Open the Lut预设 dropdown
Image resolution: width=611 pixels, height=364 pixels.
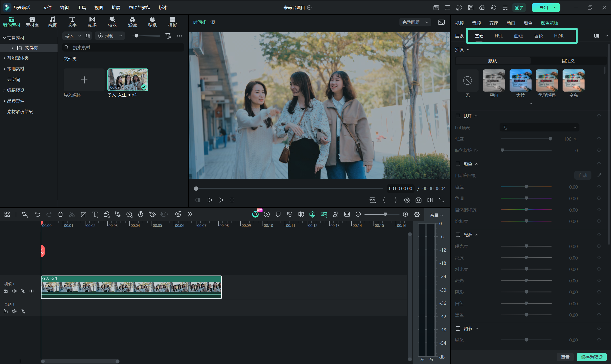(x=539, y=128)
